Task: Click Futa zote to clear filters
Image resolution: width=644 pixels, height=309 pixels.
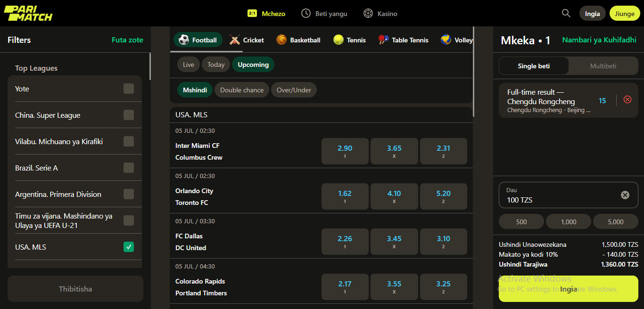Action: pyautogui.click(x=127, y=40)
